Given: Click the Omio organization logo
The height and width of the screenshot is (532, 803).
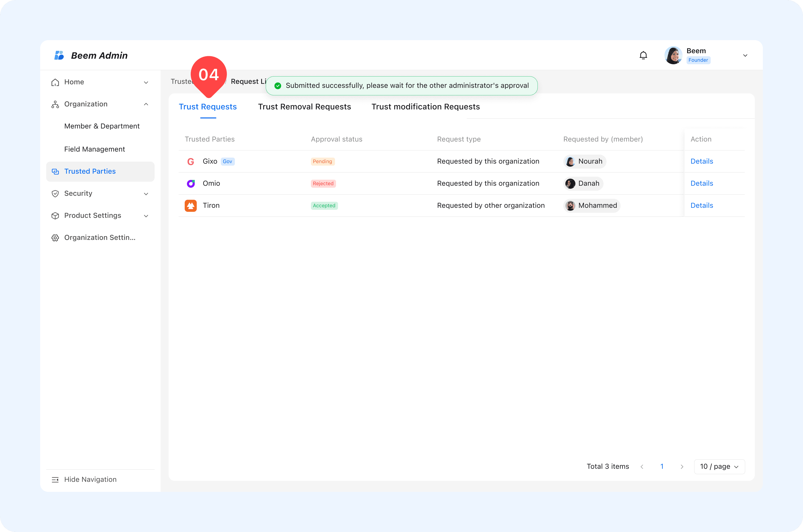Looking at the screenshot, I should pos(191,183).
